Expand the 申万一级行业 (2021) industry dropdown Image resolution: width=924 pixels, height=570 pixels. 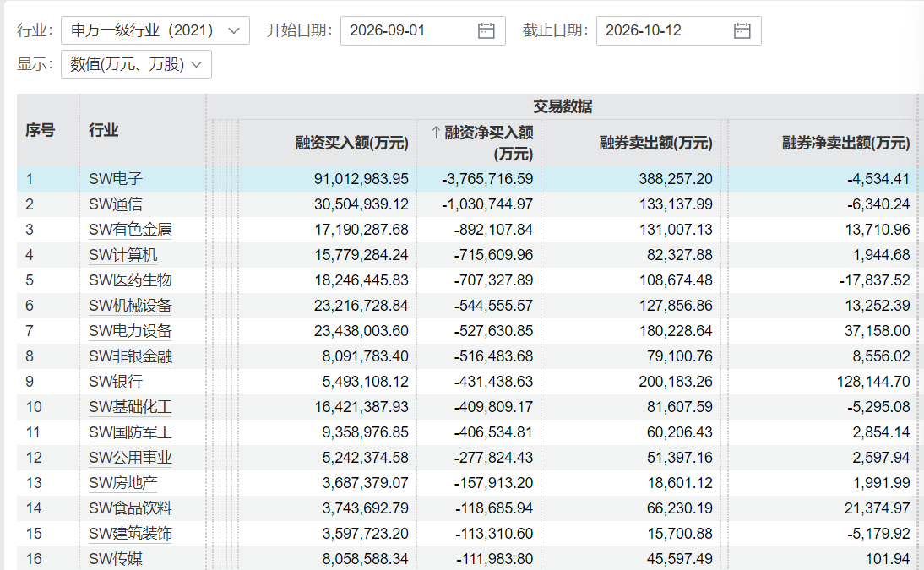coord(155,30)
